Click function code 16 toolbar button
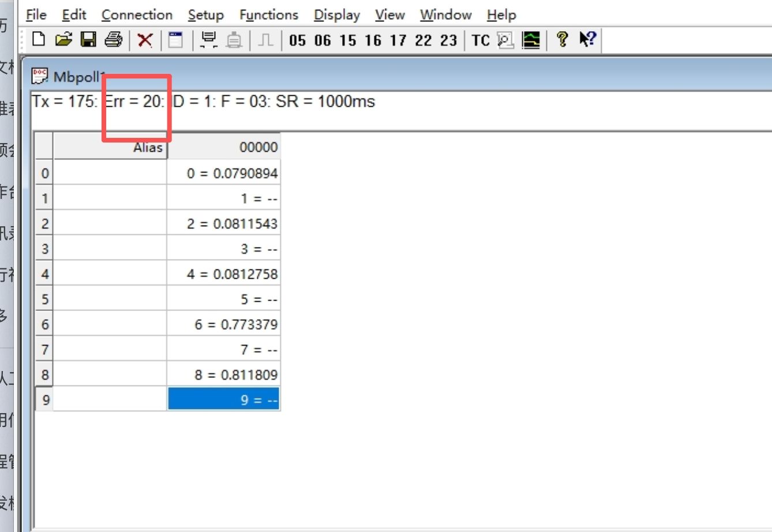Screen dimensions: 772x532 [x=373, y=40]
